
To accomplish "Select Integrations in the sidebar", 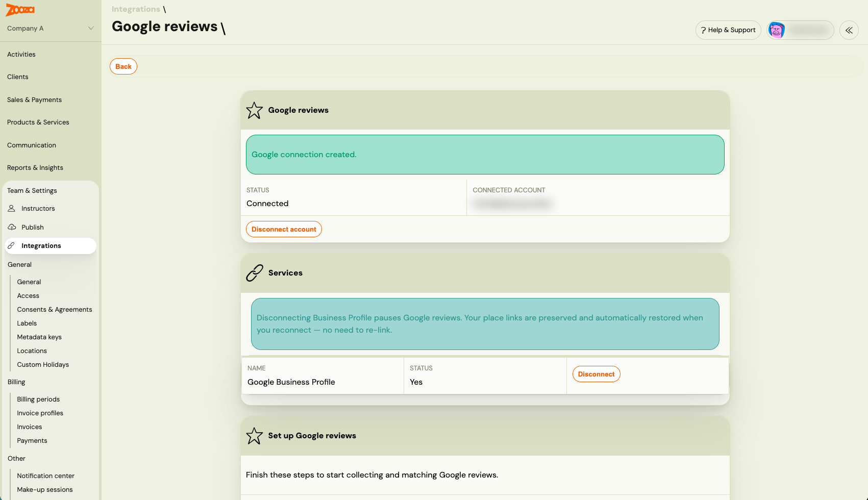I will click(x=51, y=246).
